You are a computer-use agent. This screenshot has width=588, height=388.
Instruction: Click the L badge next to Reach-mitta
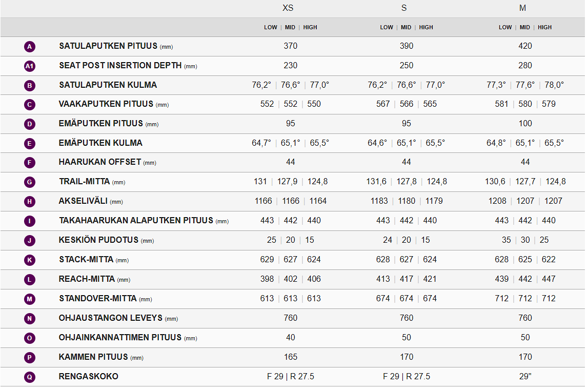coord(30,280)
